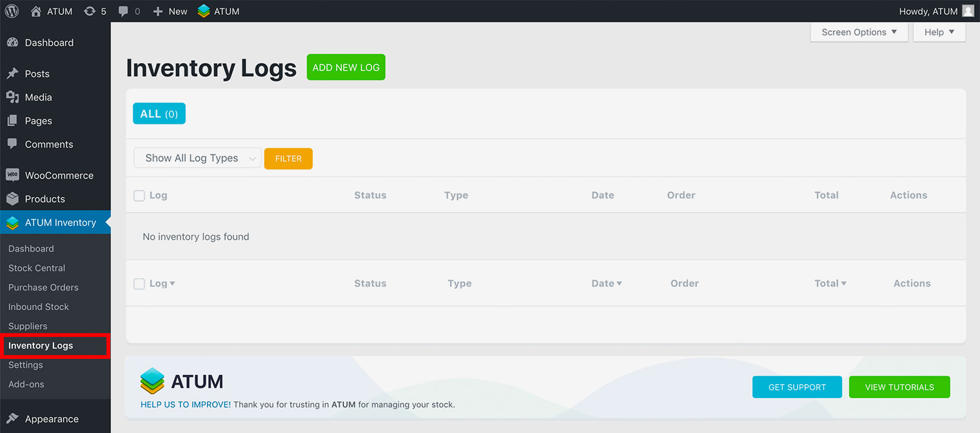The height and width of the screenshot is (433, 980).
Task: Click the Pages icon in sidebar
Action: point(12,120)
